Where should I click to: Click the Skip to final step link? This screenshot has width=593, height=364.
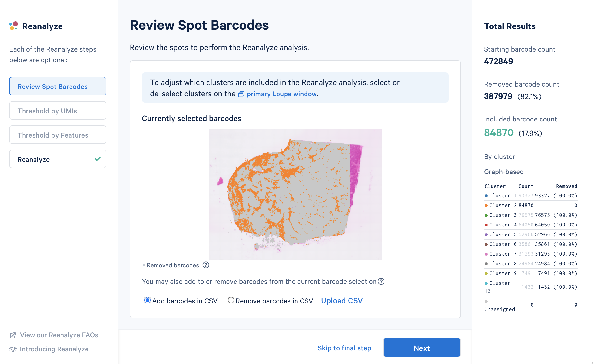(x=344, y=348)
